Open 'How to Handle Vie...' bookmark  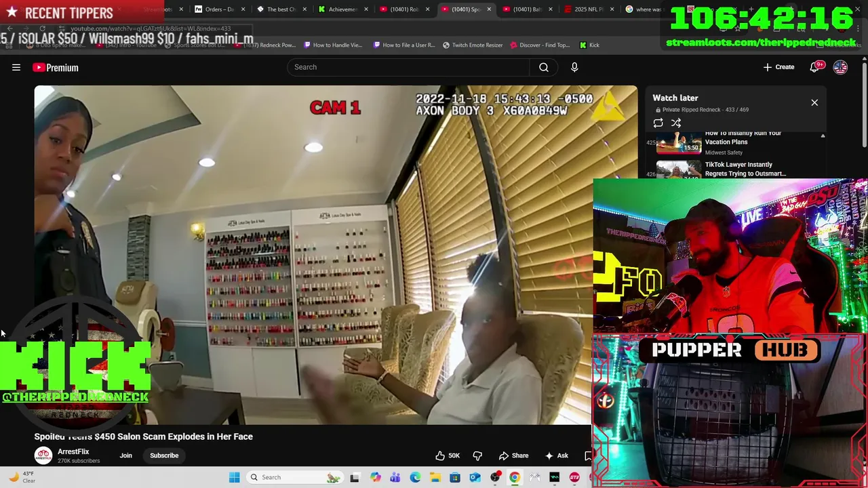[x=333, y=45]
